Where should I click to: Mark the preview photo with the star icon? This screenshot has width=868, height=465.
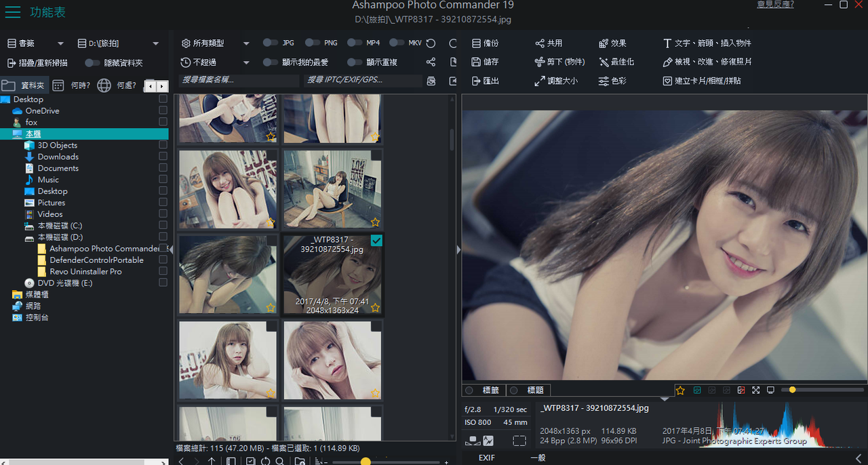680,390
